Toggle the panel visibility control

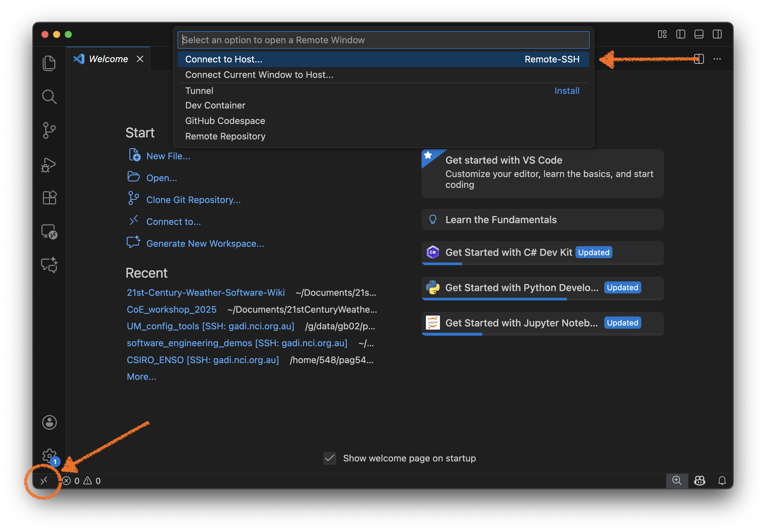699,34
